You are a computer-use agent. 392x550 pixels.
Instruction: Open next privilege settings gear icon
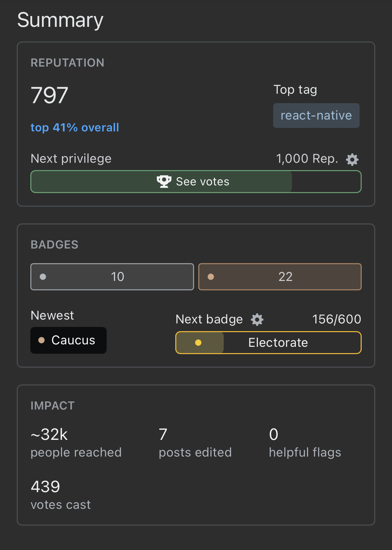point(352,159)
